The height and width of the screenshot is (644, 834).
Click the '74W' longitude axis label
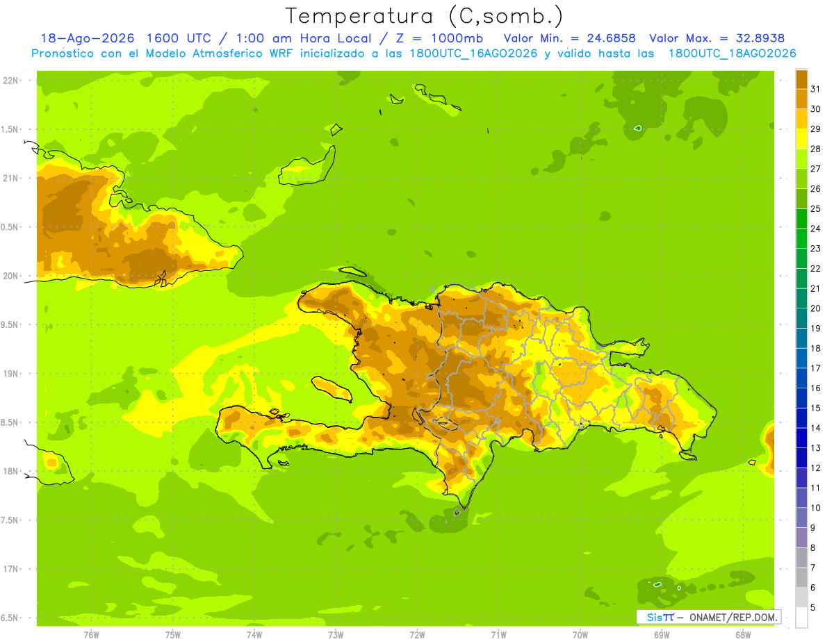(x=254, y=635)
